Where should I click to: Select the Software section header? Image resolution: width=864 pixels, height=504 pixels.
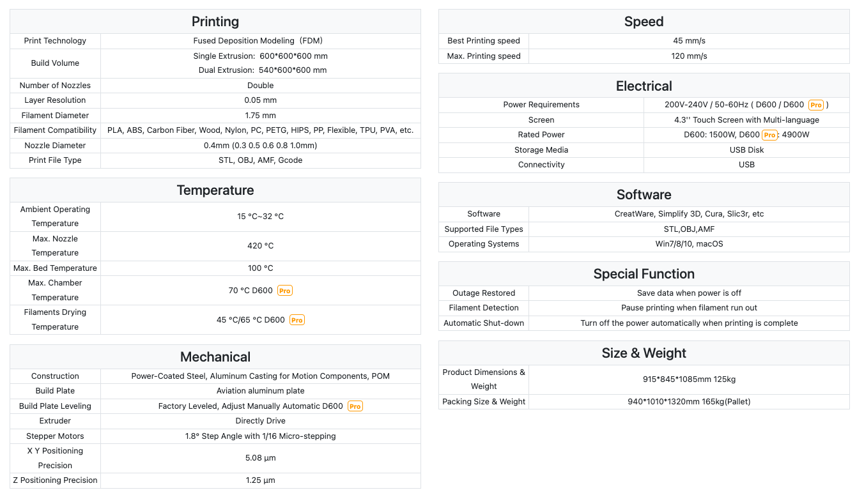pos(644,195)
